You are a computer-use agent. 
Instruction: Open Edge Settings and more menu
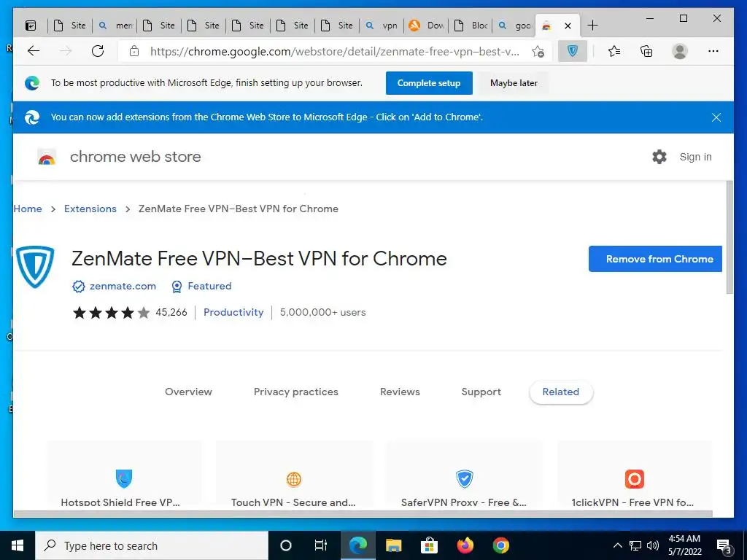(x=713, y=51)
